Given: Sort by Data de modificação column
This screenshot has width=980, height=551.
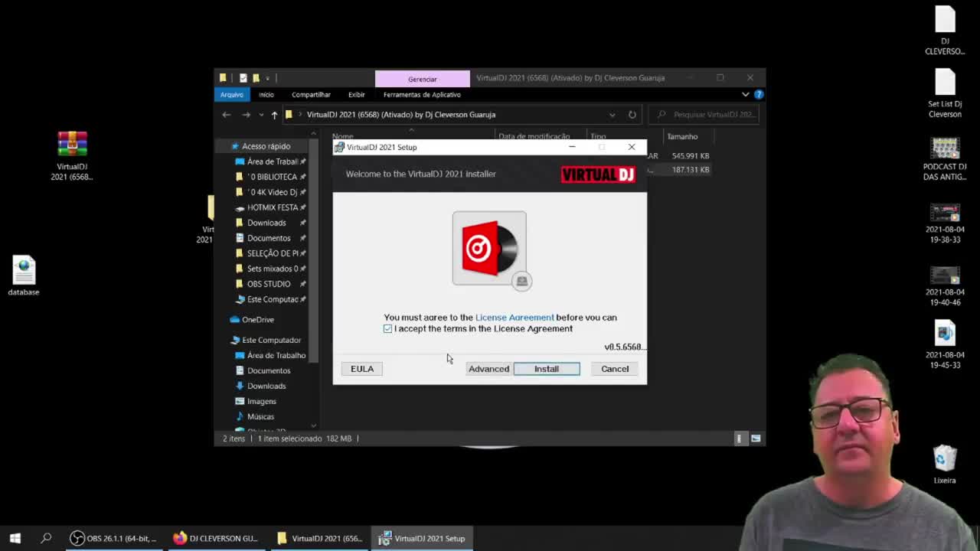Looking at the screenshot, I should pyautogui.click(x=534, y=136).
